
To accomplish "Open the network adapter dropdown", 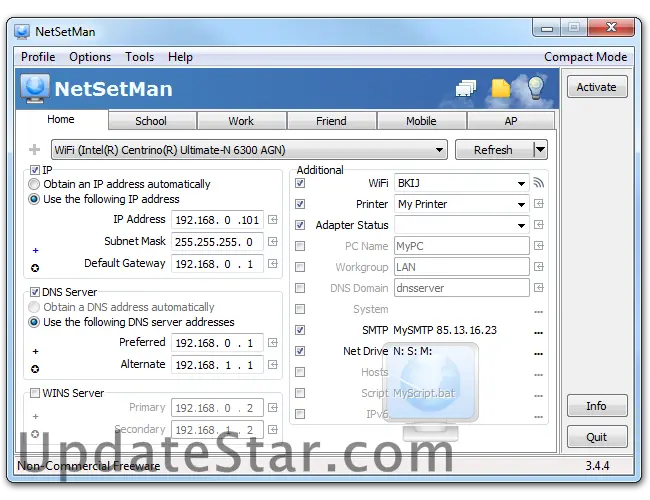I will pos(249,150).
